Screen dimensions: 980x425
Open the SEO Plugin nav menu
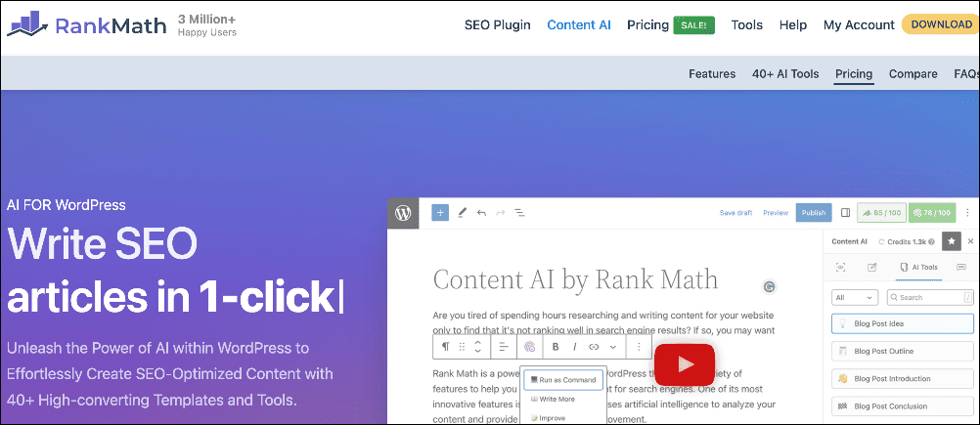[x=498, y=25]
